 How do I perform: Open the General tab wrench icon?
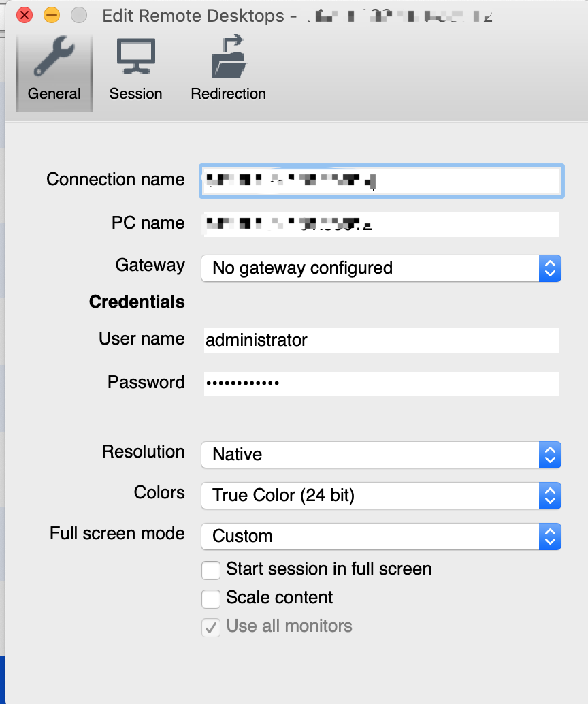point(54,57)
